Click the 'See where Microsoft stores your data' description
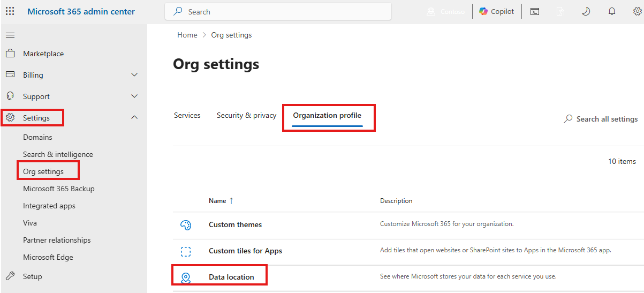The height and width of the screenshot is (293, 644). 468,276
